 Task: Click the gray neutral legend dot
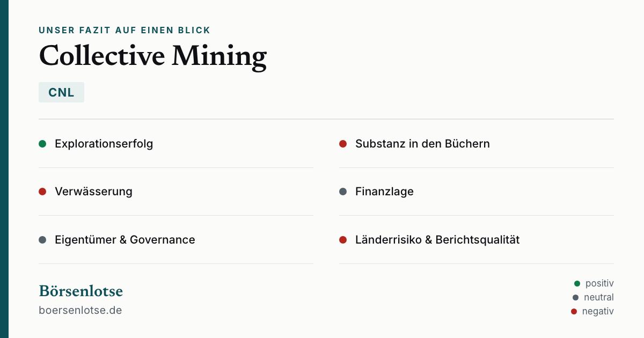[x=576, y=297]
